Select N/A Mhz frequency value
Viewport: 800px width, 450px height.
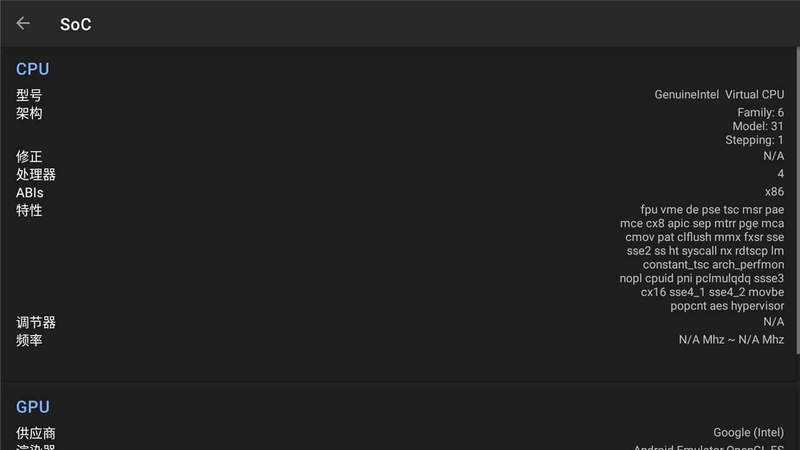click(x=731, y=339)
